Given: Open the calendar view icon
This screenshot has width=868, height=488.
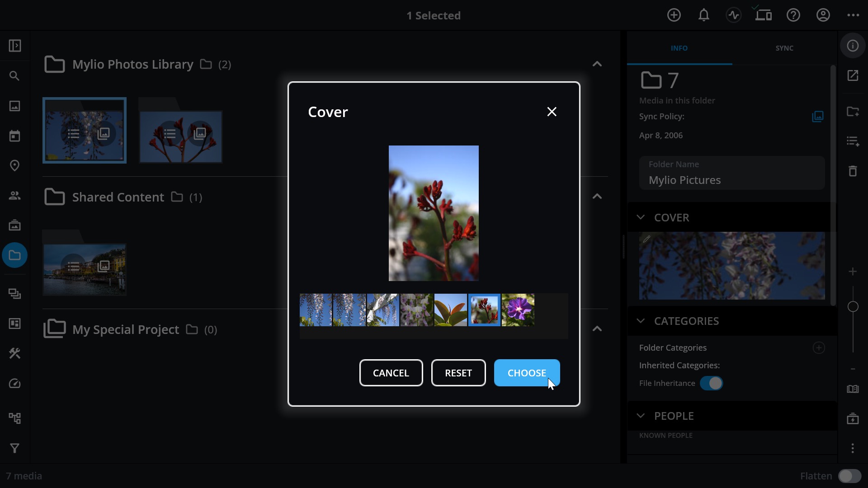Looking at the screenshot, I should [x=15, y=136].
